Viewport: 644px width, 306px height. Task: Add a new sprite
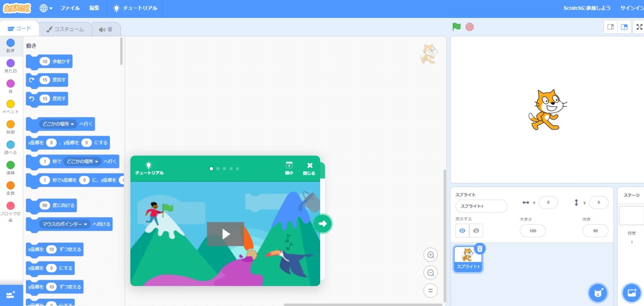tap(597, 293)
